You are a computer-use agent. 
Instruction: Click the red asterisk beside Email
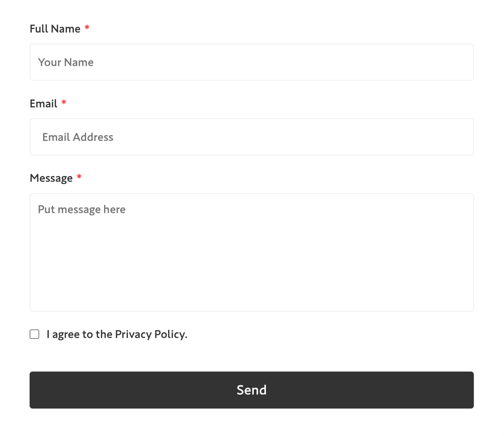tap(64, 104)
